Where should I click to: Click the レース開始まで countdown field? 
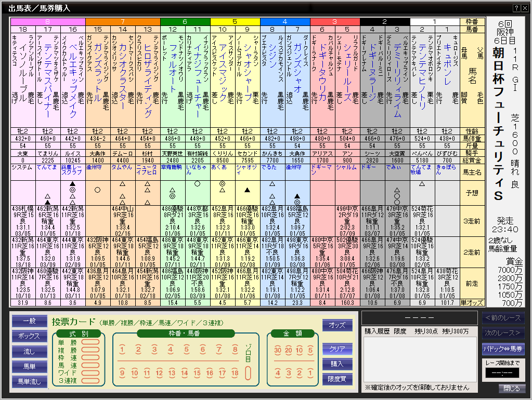(x=502, y=373)
